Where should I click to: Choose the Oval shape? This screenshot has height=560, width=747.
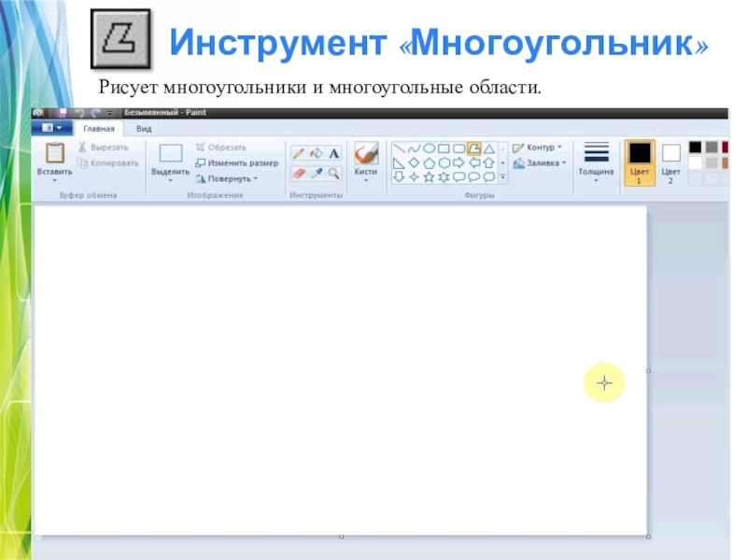430,148
